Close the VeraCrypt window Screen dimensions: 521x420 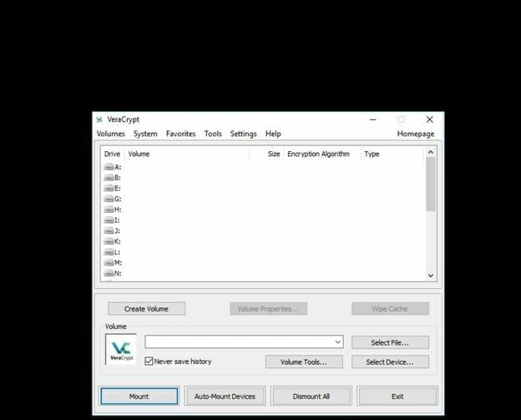tap(430, 119)
